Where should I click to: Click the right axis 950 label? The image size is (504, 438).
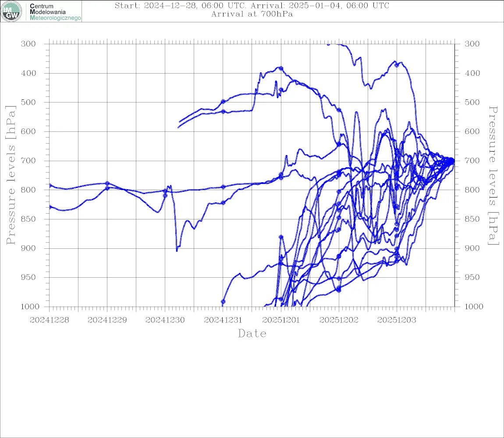pyautogui.click(x=472, y=277)
